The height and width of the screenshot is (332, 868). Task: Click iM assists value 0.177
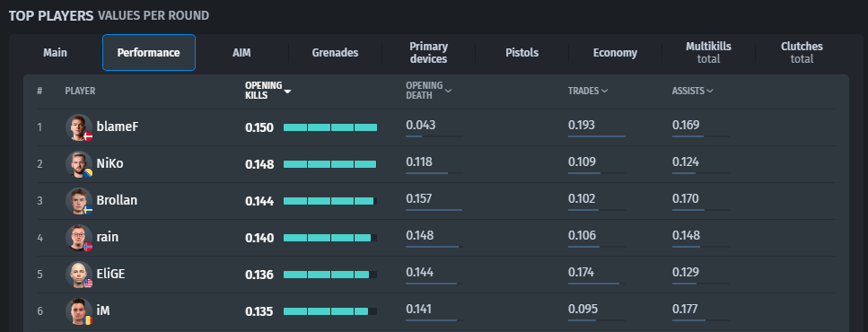[x=685, y=310]
